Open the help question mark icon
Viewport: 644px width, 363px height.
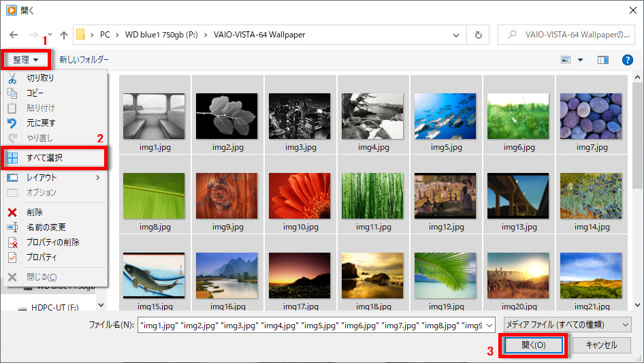tap(628, 60)
